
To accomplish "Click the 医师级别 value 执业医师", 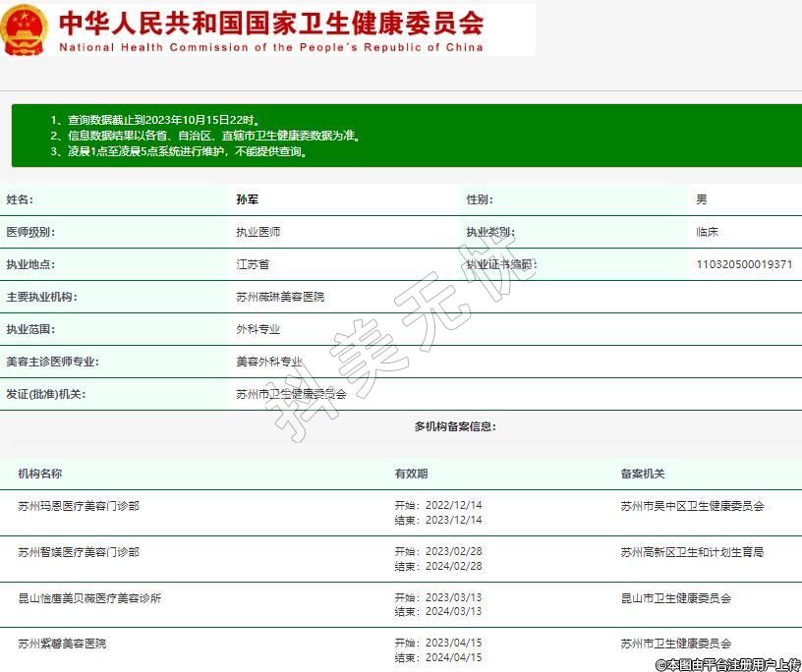I will (x=258, y=232).
